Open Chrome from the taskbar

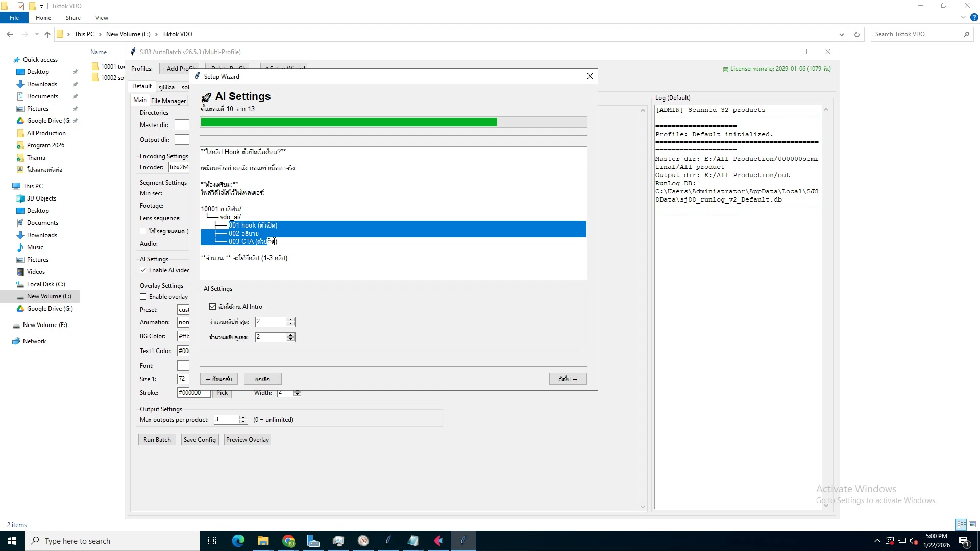(x=288, y=541)
